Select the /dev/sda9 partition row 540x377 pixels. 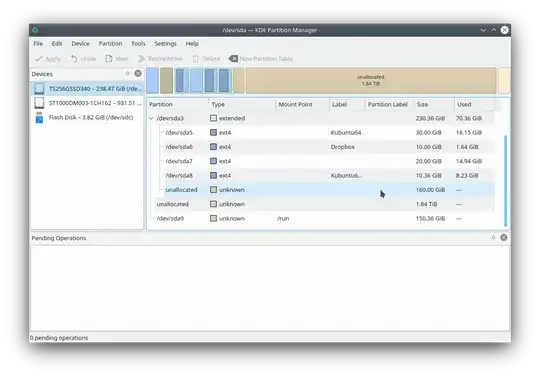[322, 219]
